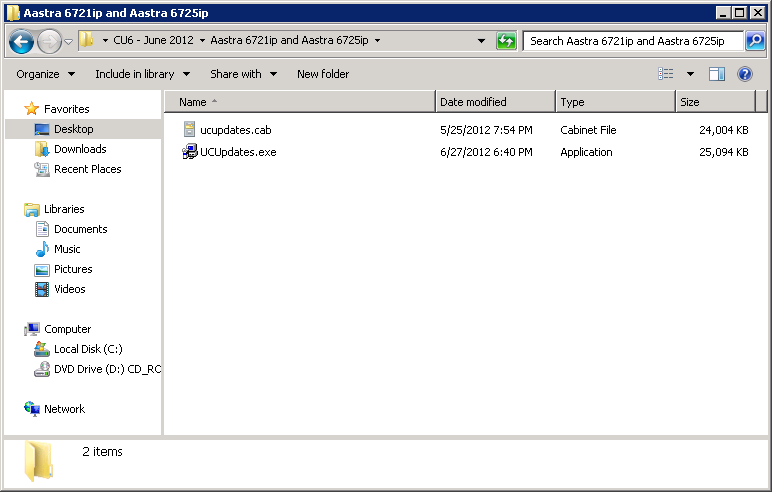
Task: Click the 25,094 KB size cell
Action: click(723, 152)
